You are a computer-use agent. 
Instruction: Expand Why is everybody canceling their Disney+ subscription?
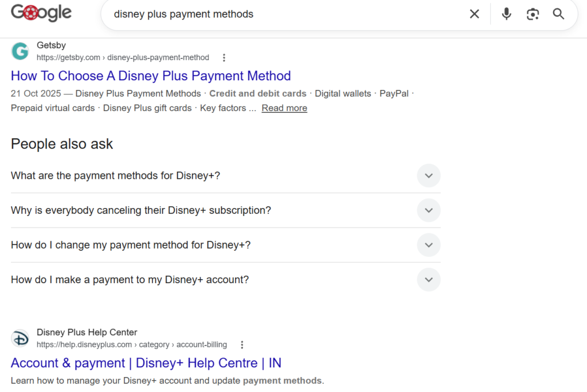pyautogui.click(x=225, y=210)
